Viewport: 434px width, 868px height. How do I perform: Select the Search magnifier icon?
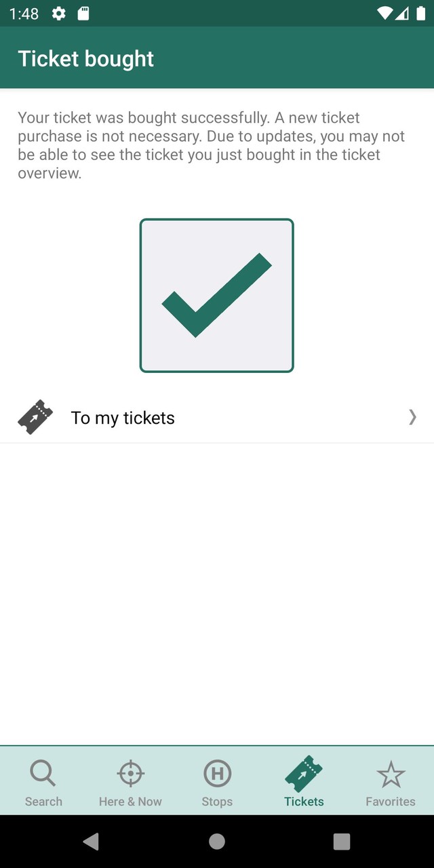[43, 772]
